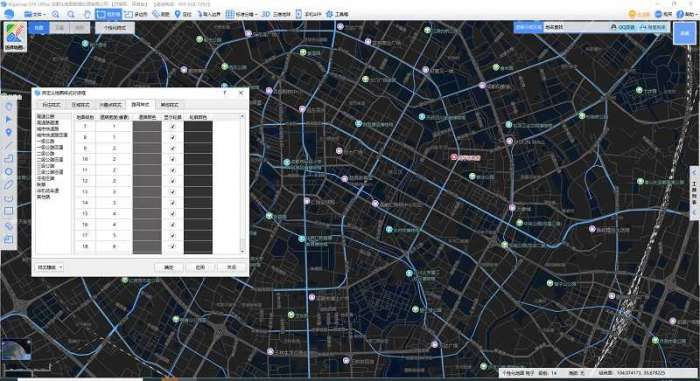Viewport: 700px width, 381px height.
Task: Open the toolbox gear icon
Action: click(329, 14)
